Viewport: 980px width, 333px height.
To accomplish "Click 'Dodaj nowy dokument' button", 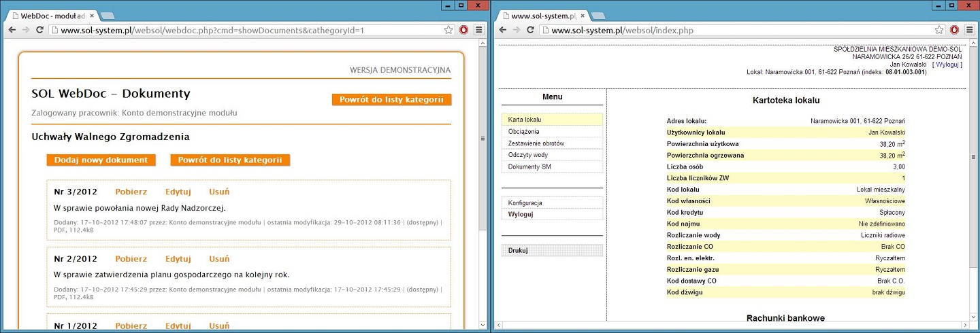I will pos(101,160).
